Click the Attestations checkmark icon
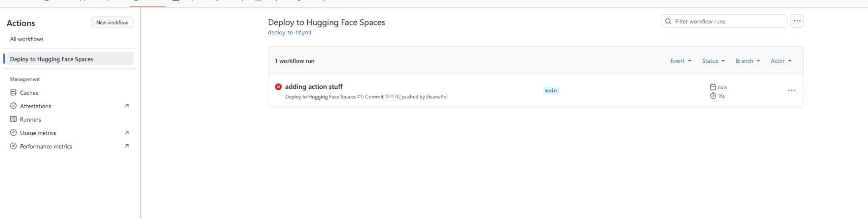The width and height of the screenshot is (868, 219). pos(14,106)
